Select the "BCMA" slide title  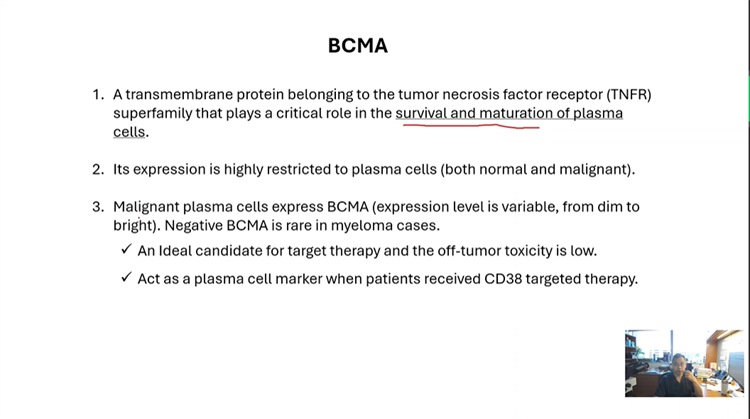(x=358, y=46)
